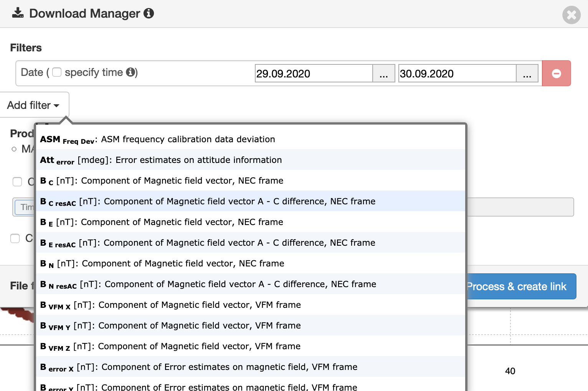This screenshot has height=391, width=588.
Task: Click Process & create link button
Action: click(521, 286)
